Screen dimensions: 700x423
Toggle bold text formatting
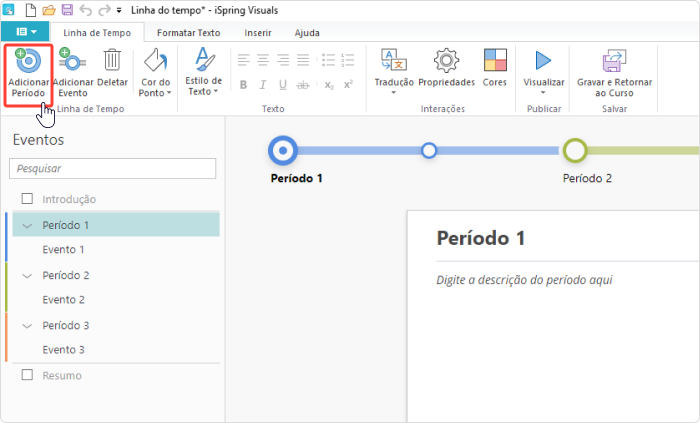pyautogui.click(x=243, y=85)
